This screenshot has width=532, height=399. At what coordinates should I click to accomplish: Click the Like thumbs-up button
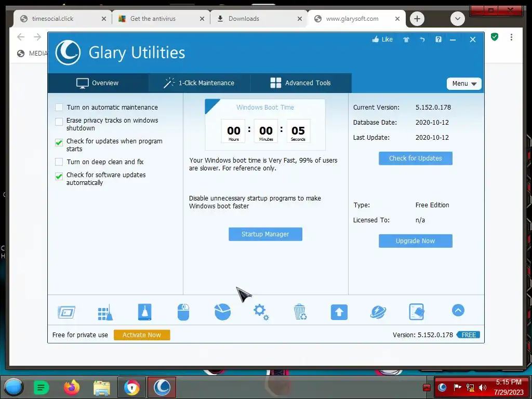(382, 39)
